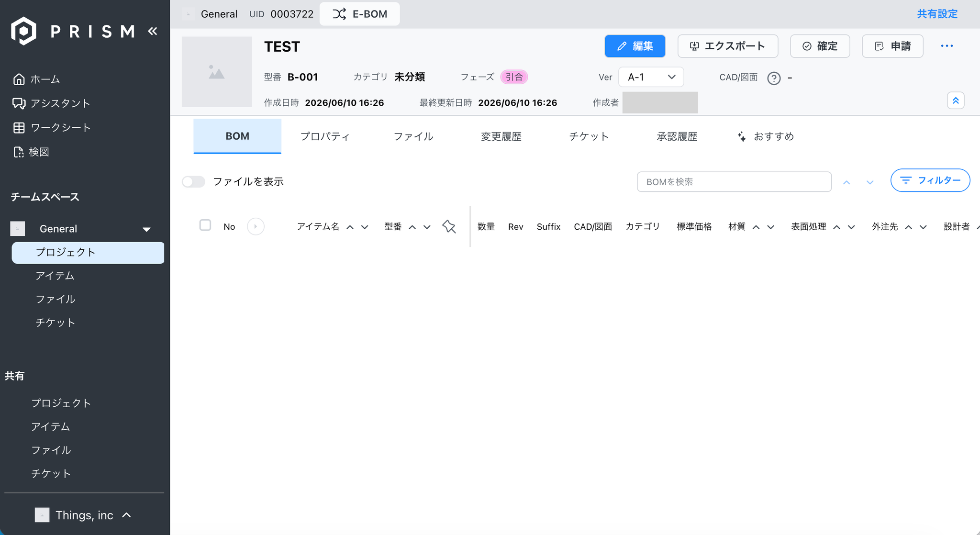Click the エクスポート button
The width and height of the screenshot is (980, 535).
(728, 46)
